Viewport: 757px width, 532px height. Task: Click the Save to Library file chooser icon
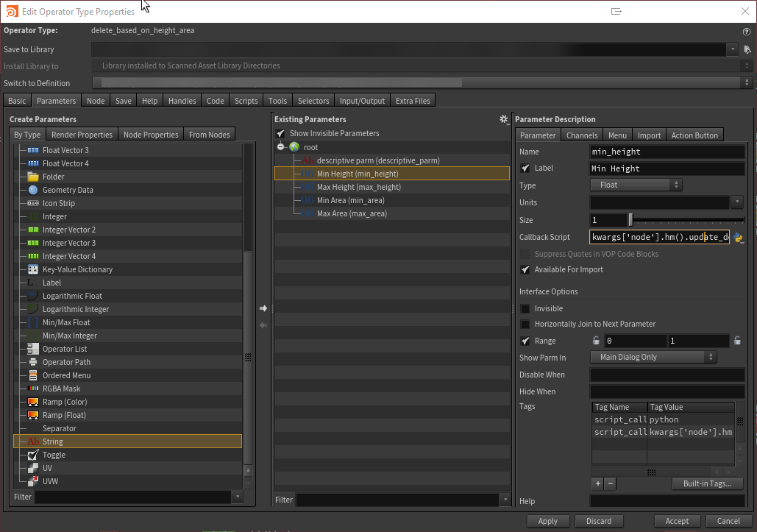747,49
